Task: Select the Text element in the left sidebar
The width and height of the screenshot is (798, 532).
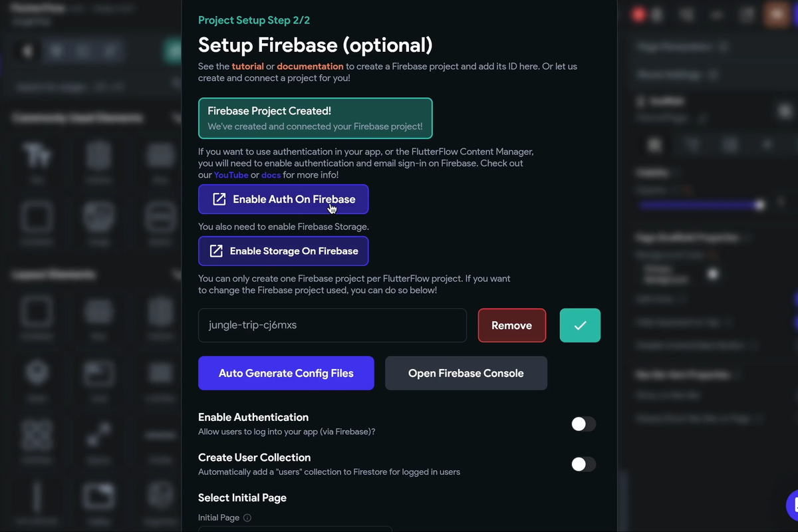Action: [x=37, y=162]
